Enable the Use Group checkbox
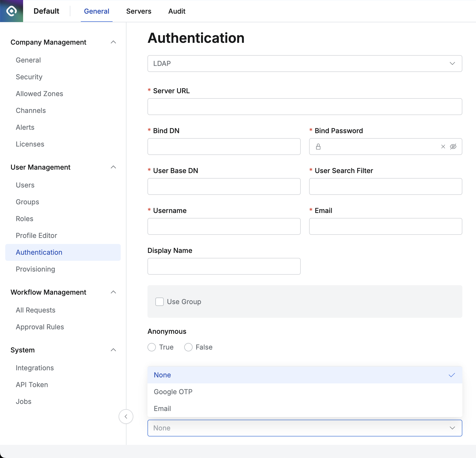 (160, 302)
